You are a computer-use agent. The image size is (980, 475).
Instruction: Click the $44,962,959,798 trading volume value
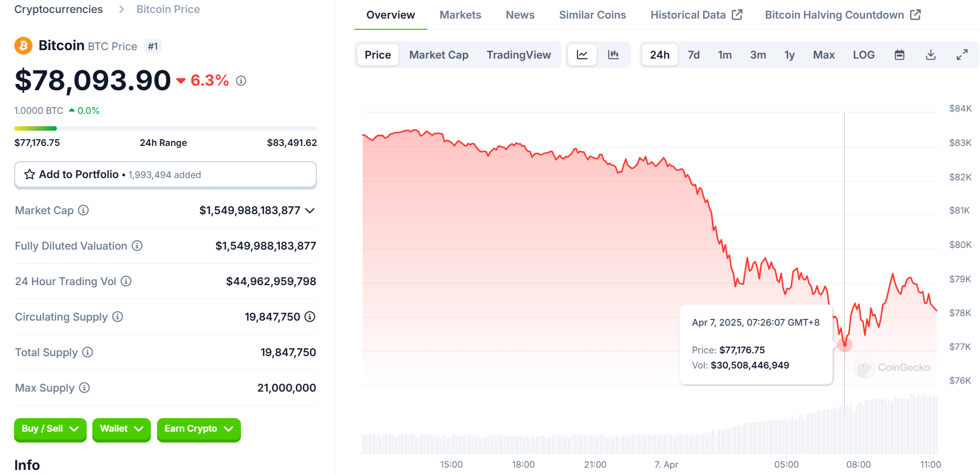coord(271,281)
